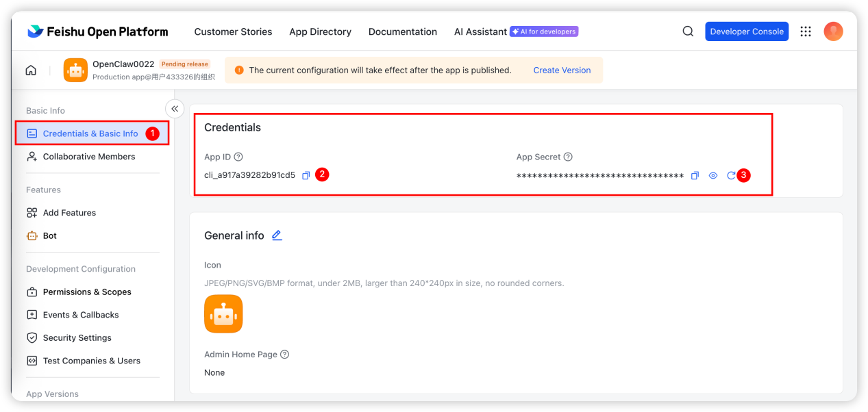868x412 pixels.
Task: Open the Bot feature page
Action: [x=49, y=235]
